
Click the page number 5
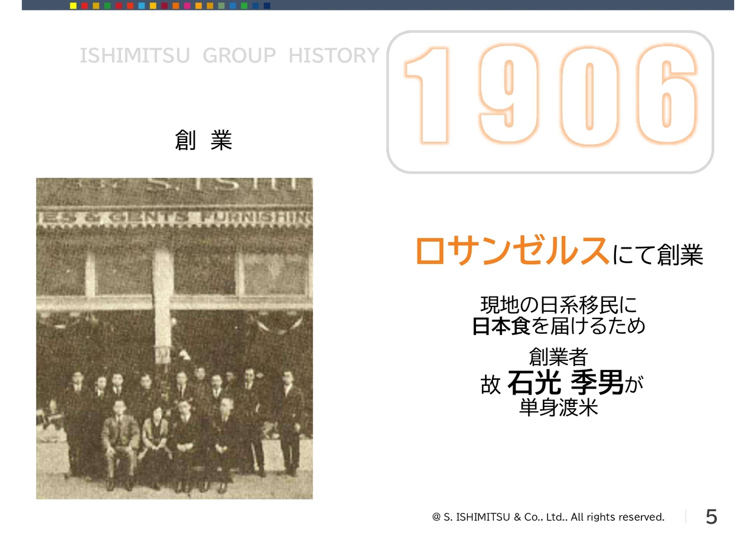tap(712, 517)
